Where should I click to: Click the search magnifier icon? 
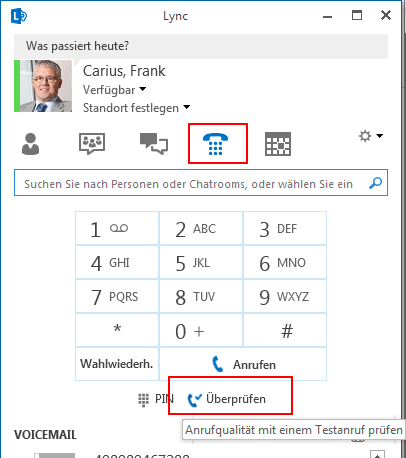[x=376, y=183]
